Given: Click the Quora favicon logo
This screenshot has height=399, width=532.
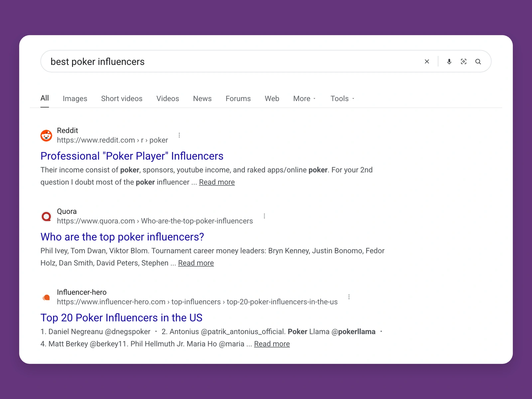Looking at the screenshot, I should (46, 216).
